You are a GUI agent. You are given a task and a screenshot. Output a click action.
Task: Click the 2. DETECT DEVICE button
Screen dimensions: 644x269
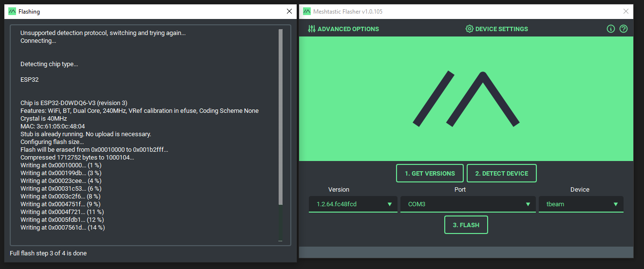502,173
